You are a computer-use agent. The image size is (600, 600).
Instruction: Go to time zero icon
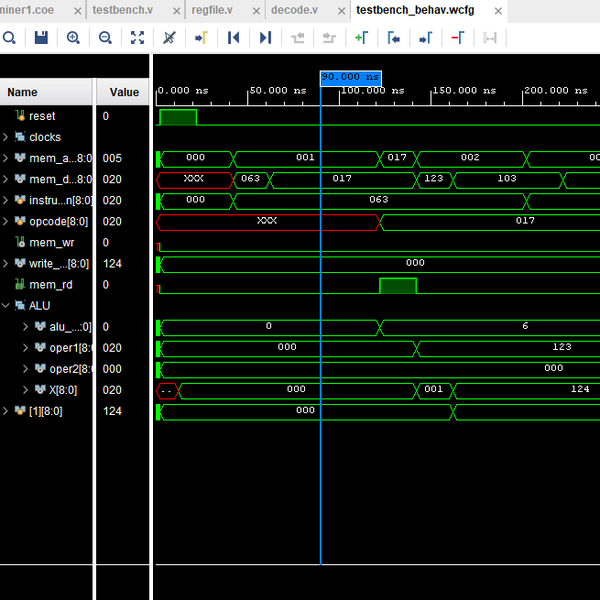[233, 38]
